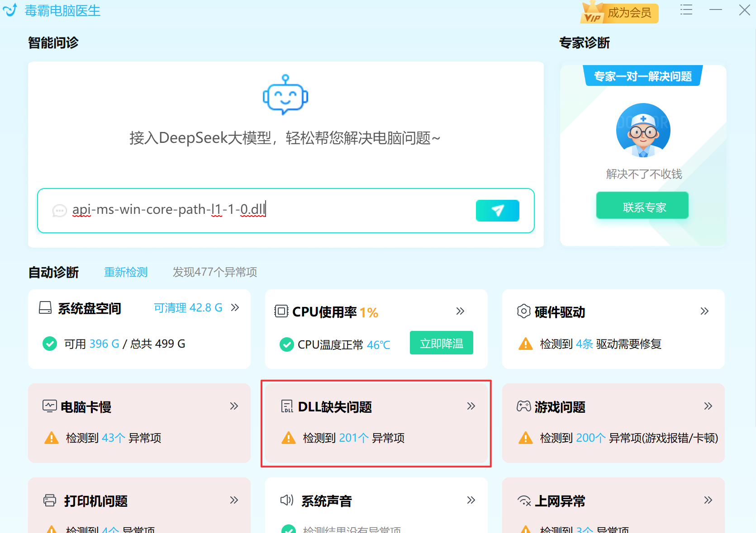
Task: Click the 联系专家 button
Action: pos(642,206)
